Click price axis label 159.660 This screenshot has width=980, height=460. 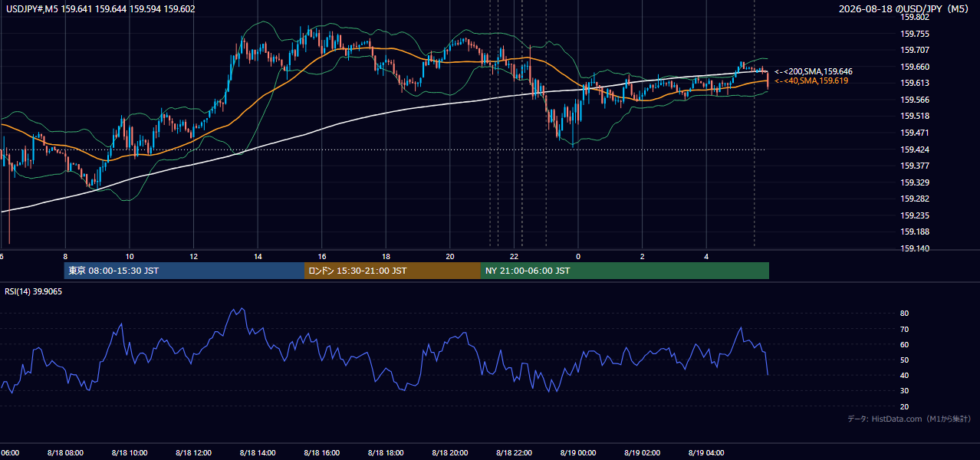click(x=914, y=67)
